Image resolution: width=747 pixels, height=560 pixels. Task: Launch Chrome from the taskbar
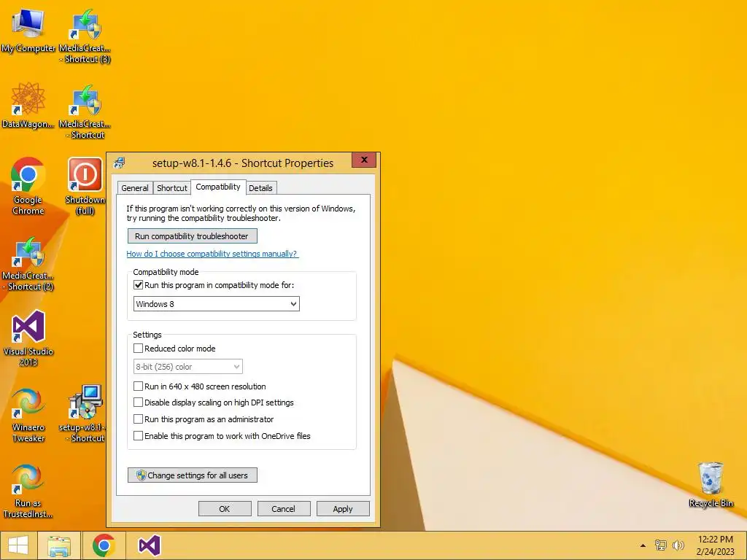pyautogui.click(x=104, y=545)
